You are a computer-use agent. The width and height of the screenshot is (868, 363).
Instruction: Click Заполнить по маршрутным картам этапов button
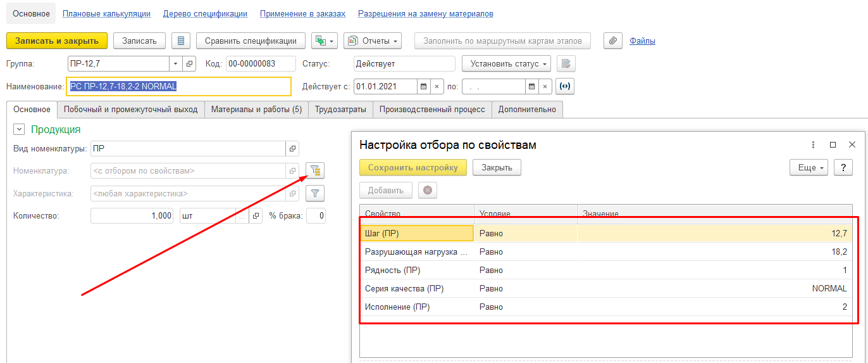tap(502, 41)
